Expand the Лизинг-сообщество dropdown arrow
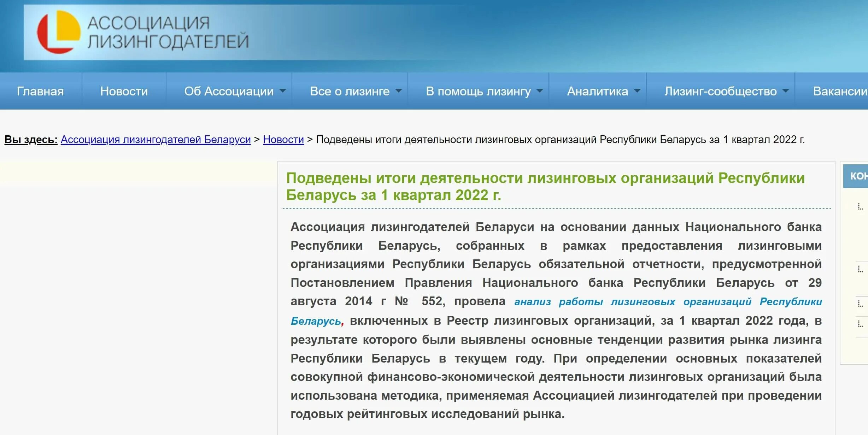Screen dimensions: 868x435 pos(786,91)
